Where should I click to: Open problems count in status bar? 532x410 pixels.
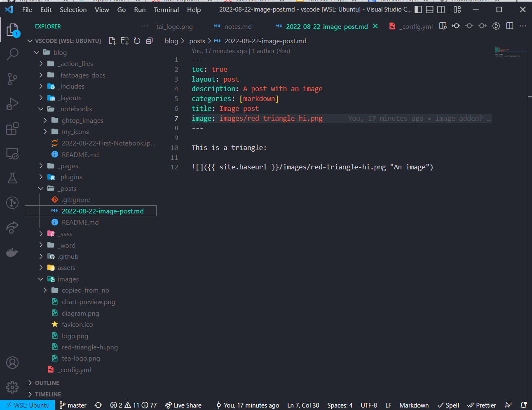(134, 405)
